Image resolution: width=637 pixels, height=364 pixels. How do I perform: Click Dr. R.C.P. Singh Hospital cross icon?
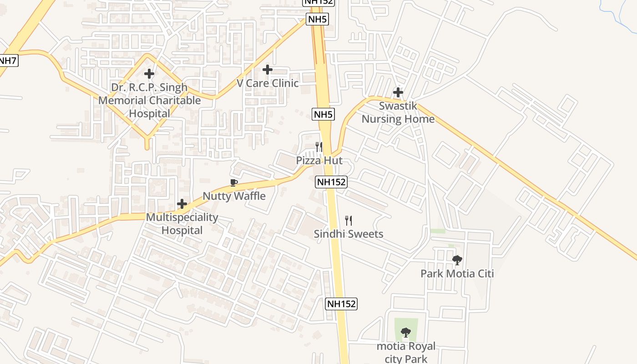point(149,73)
